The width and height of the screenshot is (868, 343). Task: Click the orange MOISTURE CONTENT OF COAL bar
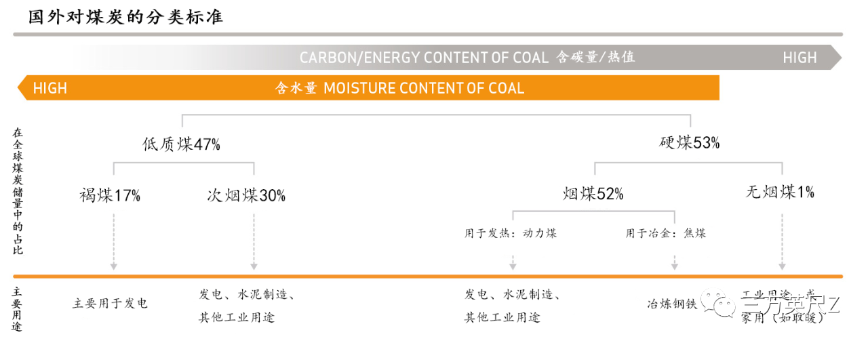[368, 88]
